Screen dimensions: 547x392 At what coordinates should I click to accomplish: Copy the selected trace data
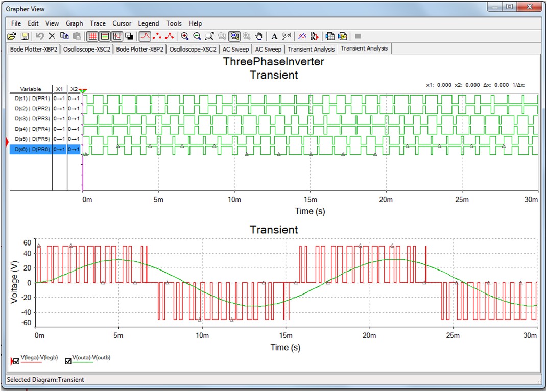[64, 36]
